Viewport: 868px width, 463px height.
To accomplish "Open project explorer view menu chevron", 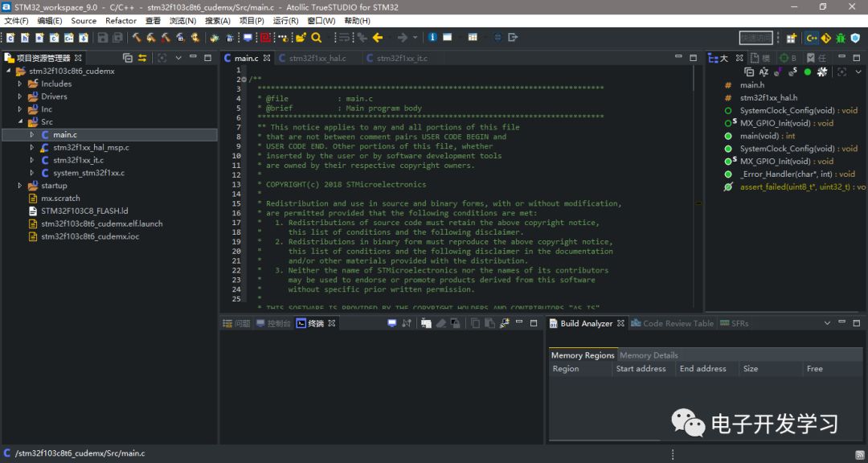I will 178,58.
